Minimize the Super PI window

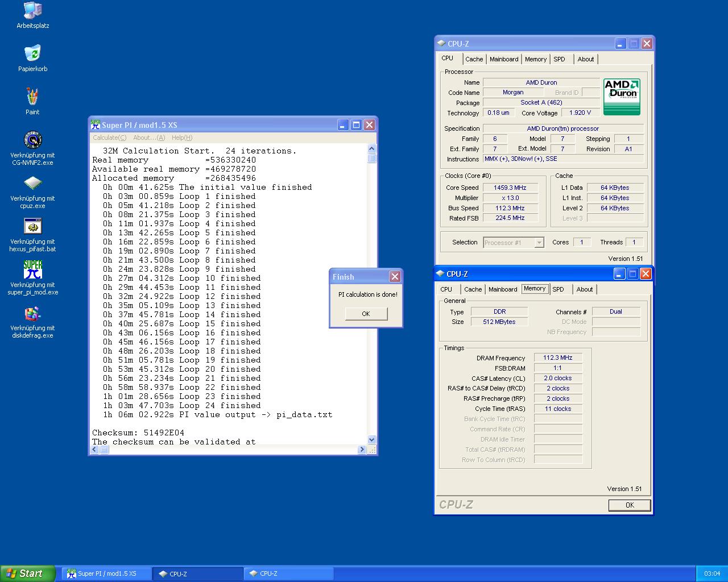tap(343, 125)
